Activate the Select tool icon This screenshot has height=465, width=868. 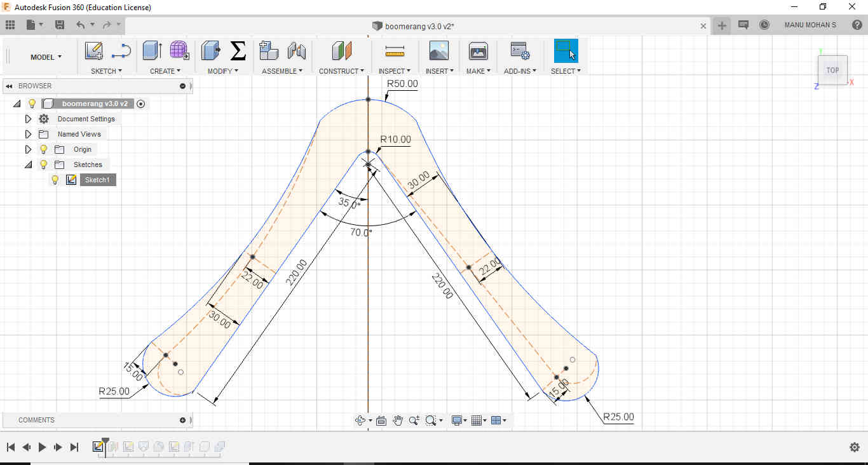pos(566,51)
